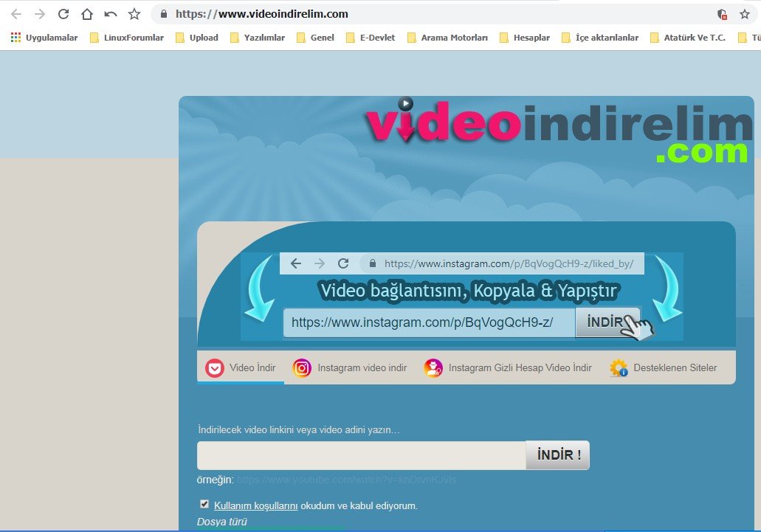Viewport: 761px width, 532px height.
Task: Open the browser home page icon
Action: pos(87,14)
